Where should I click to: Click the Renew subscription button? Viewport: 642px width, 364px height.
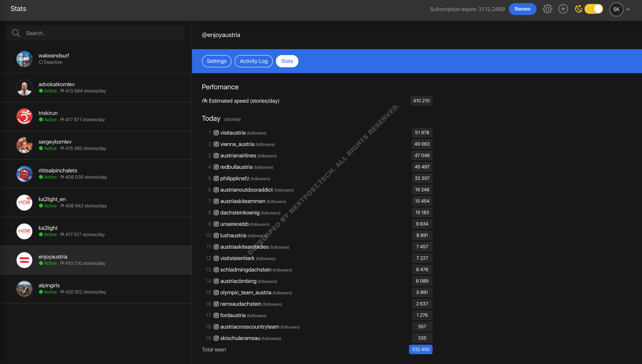pos(522,9)
